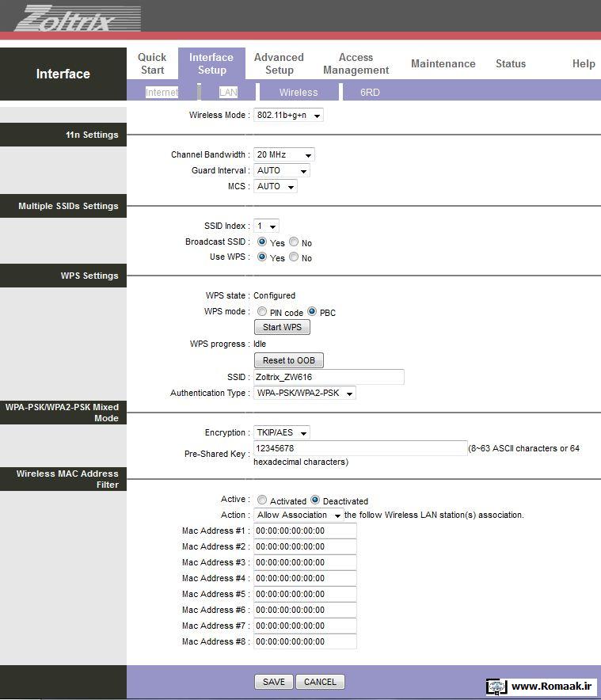
Task: Click the Mac Address #2 field
Action: [305, 546]
